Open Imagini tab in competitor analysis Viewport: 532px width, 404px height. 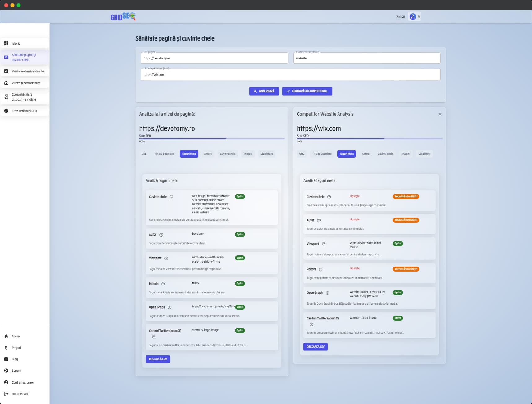coord(406,154)
